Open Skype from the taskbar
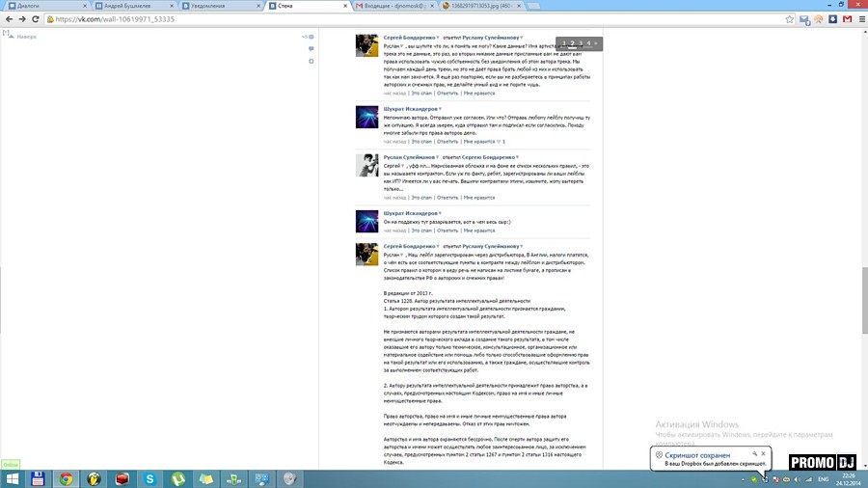868x488 pixels. (150, 478)
